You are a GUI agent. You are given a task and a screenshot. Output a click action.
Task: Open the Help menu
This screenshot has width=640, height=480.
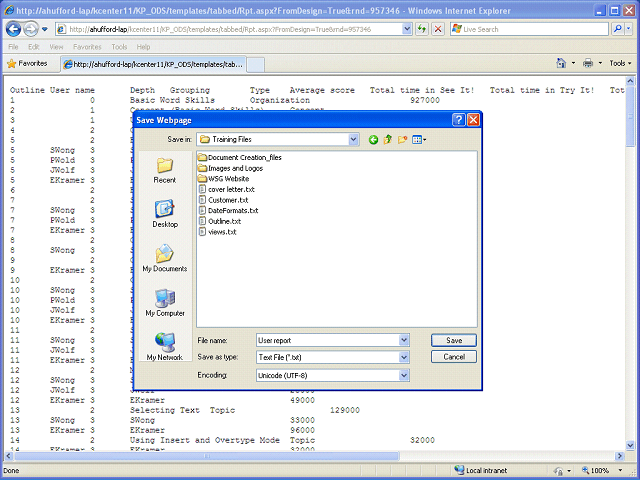143,47
